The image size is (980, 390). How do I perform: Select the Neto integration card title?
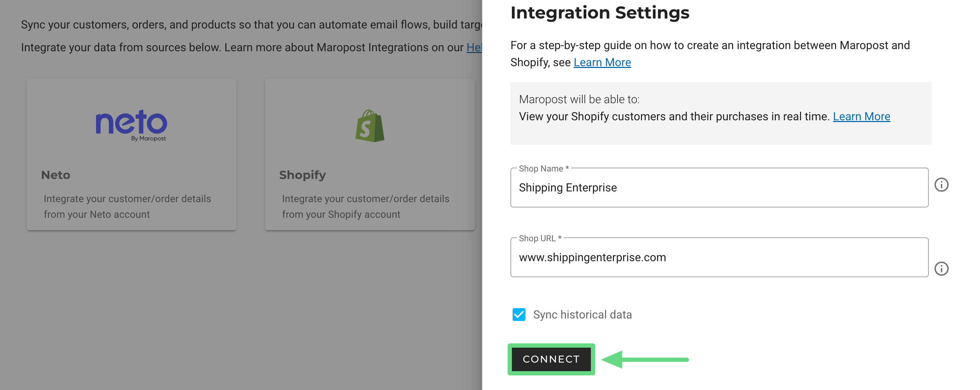tap(55, 175)
